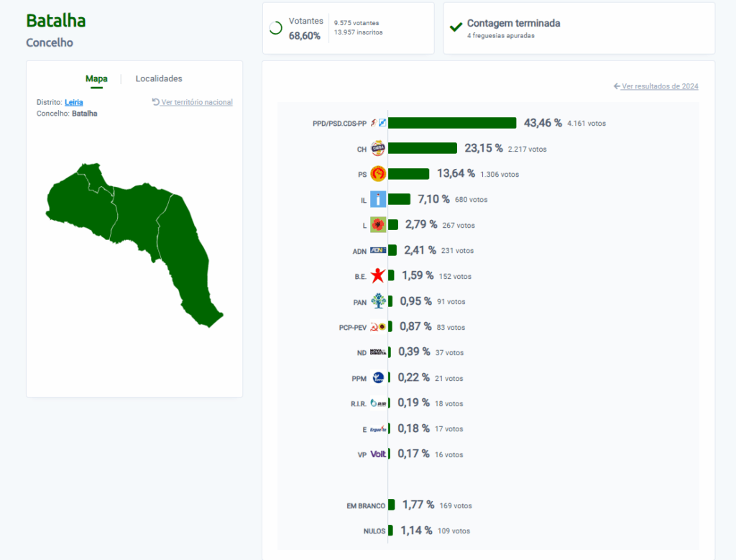Click the ADN party logo
This screenshot has width=736, height=560.
(378, 251)
